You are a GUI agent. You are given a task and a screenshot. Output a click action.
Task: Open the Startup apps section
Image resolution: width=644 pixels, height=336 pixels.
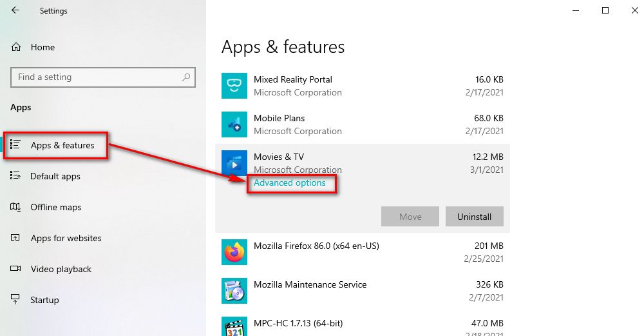pos(44,301)
